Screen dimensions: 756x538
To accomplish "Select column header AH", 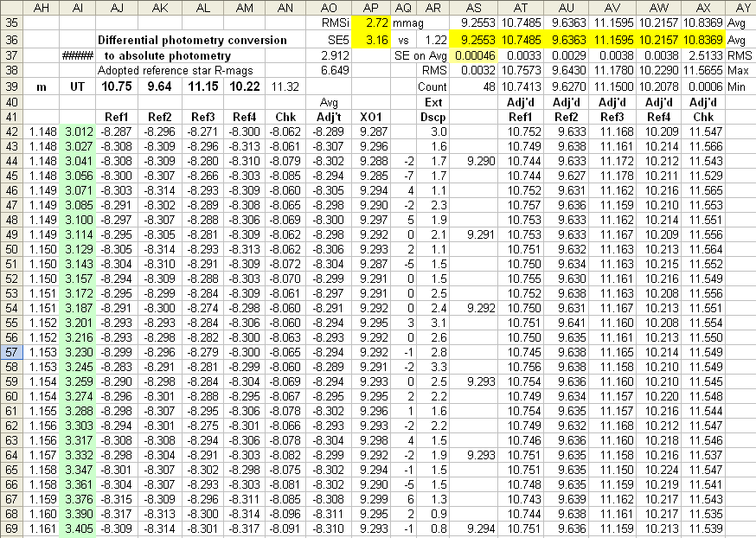I will coord(42,8).
